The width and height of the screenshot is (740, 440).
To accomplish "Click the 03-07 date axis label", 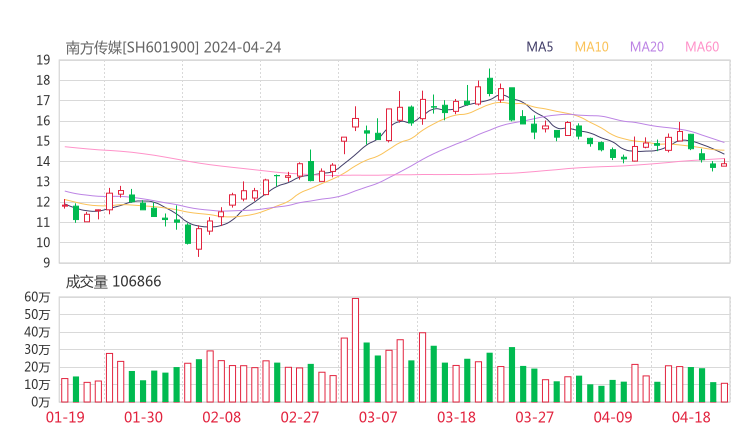I will [378, 417].
